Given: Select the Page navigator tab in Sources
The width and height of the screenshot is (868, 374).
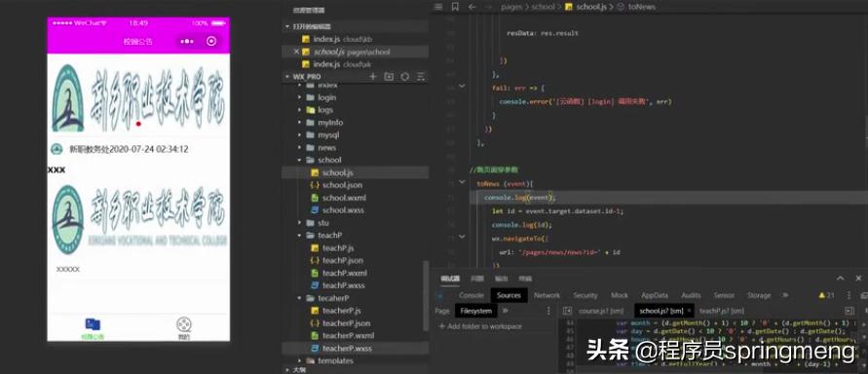Looking at the screenshot, I should click(x=442, y=311).
